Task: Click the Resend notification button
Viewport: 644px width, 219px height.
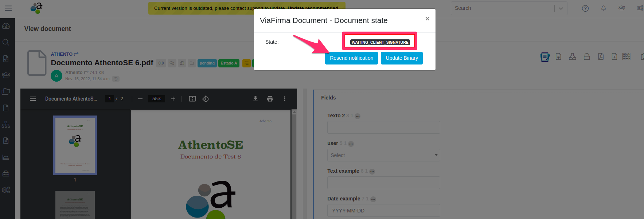Action: click(351, 58)
